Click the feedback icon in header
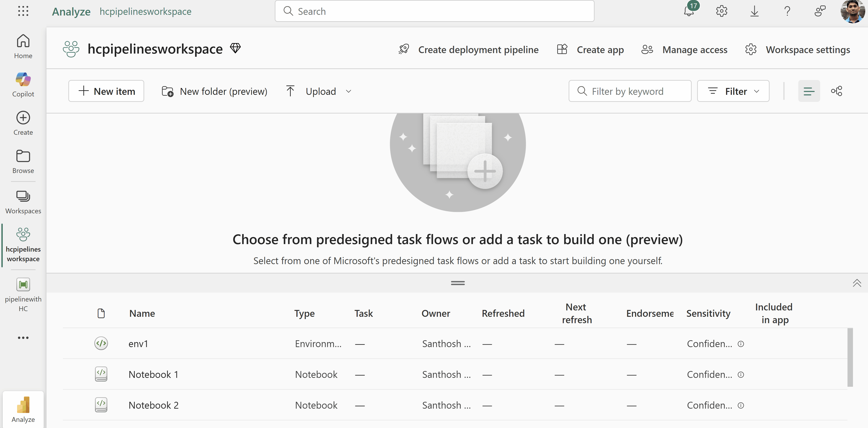This screenshot has width=868, height=428. click(820, 11)
